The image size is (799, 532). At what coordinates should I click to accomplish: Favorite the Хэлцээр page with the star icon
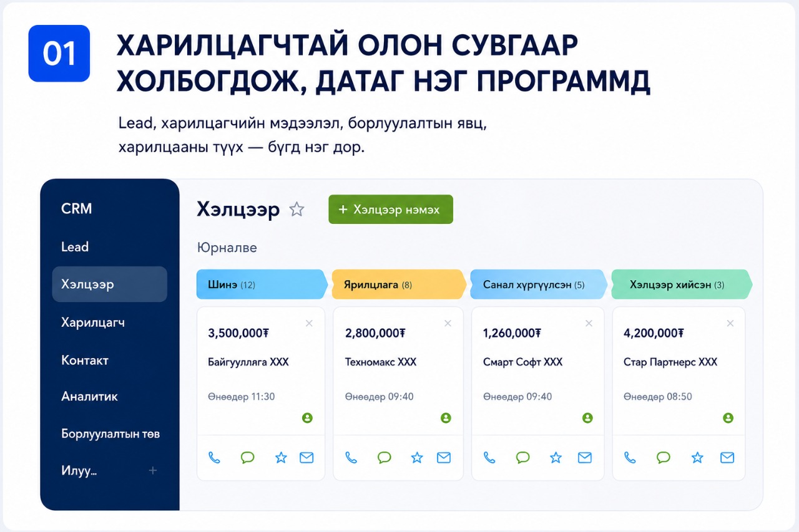coord(297,210)
